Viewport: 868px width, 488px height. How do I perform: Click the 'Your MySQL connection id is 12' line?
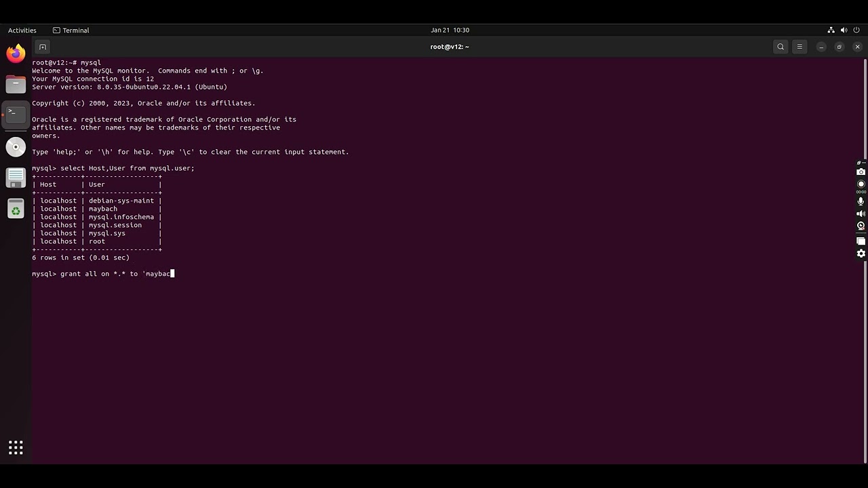(93, 79)
